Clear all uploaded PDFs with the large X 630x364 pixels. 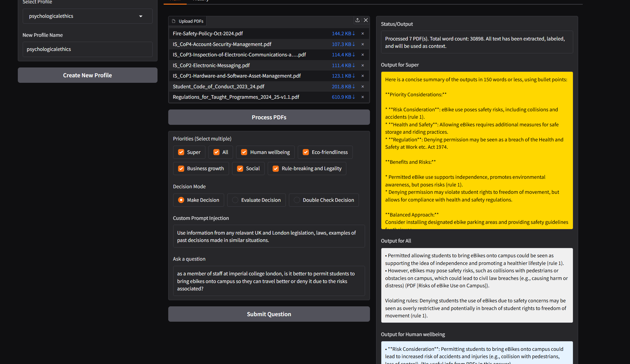pos(366,20)
